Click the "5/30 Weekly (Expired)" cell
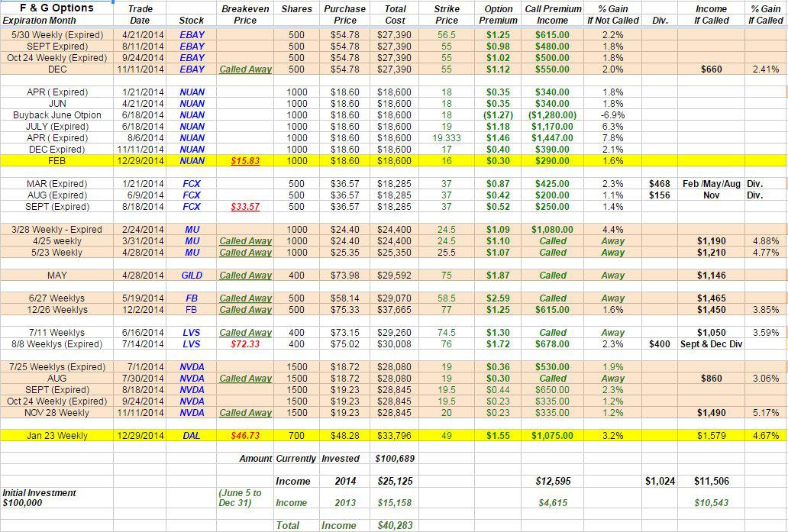This screenshot has width=788, height=532. click(x=57, y=35)
